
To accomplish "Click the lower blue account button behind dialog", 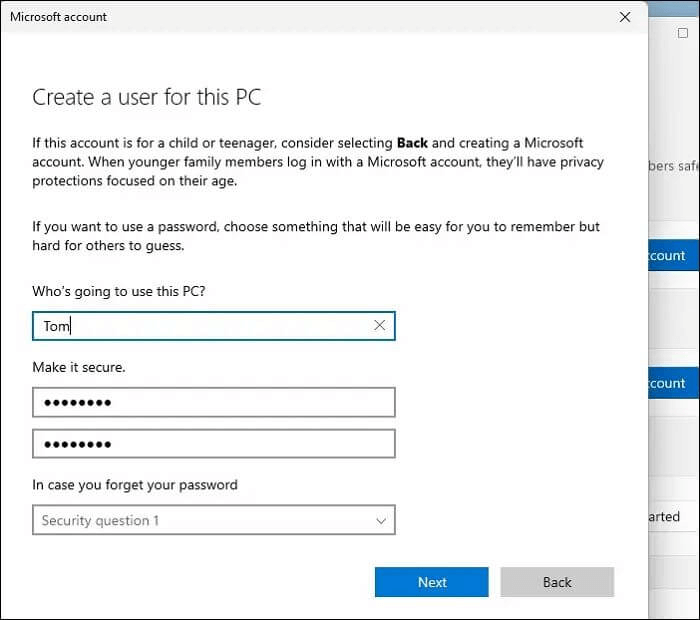I will (668, 383).
